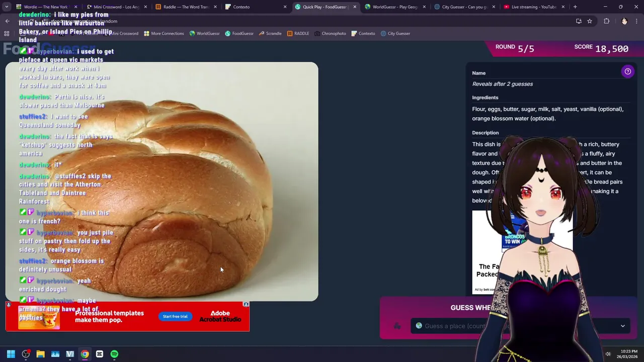
Task: Click the ROUND 5/5 indicator
Action: [515, 48]
